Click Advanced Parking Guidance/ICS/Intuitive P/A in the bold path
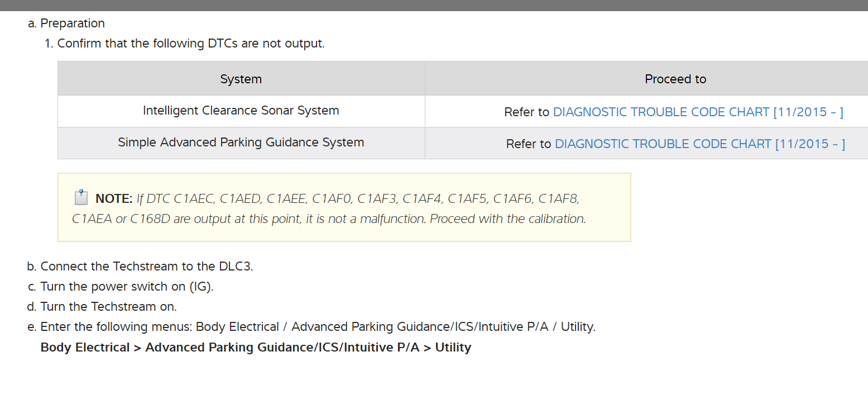The image size is (868, 394). pyautogui.click(x=282, y=348)
